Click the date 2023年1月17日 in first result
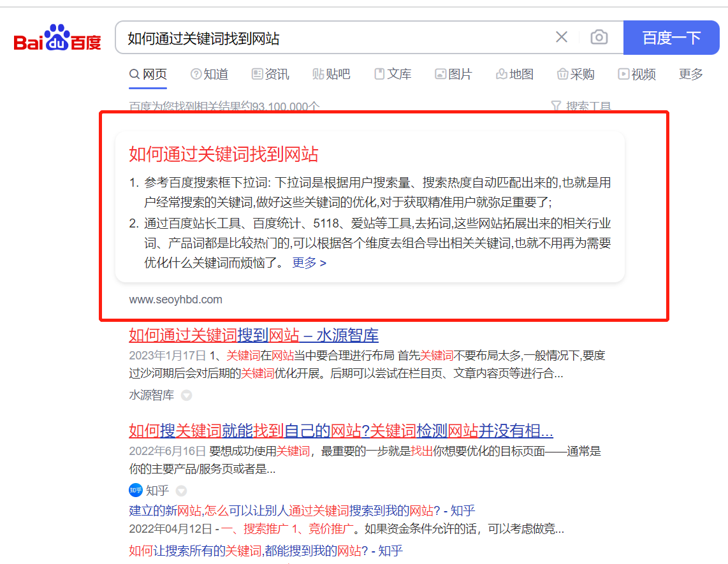 tap(167, 356)
